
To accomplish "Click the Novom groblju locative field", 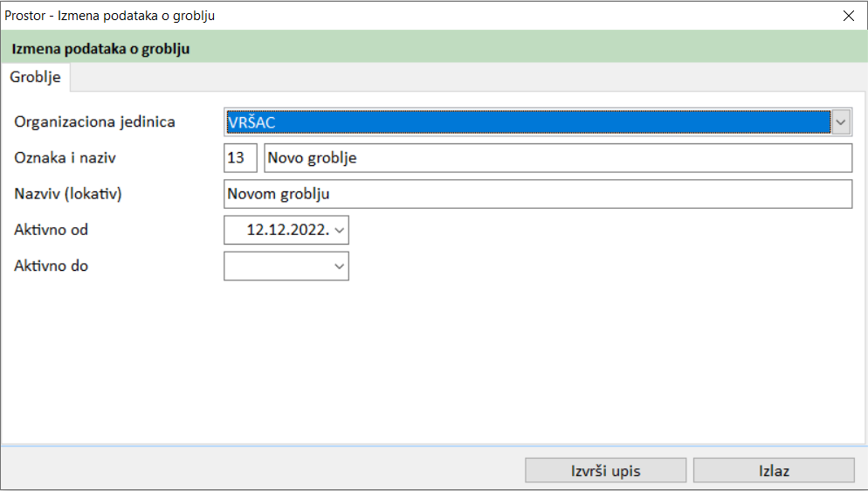I will click(x=537, y=194).
